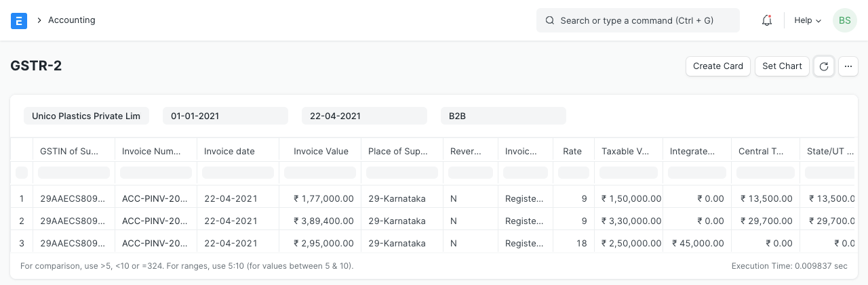Edit the to date 22-04-2021 field
Image resolution: width=868 pixels, height=285 pixels.
pyautogui.click(x=364, y=116)
